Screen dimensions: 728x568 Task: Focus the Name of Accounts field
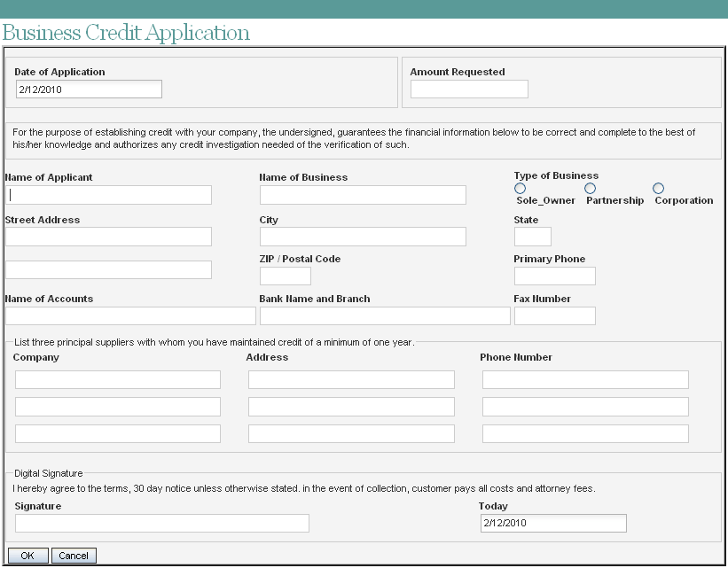[x=130, y=315]
